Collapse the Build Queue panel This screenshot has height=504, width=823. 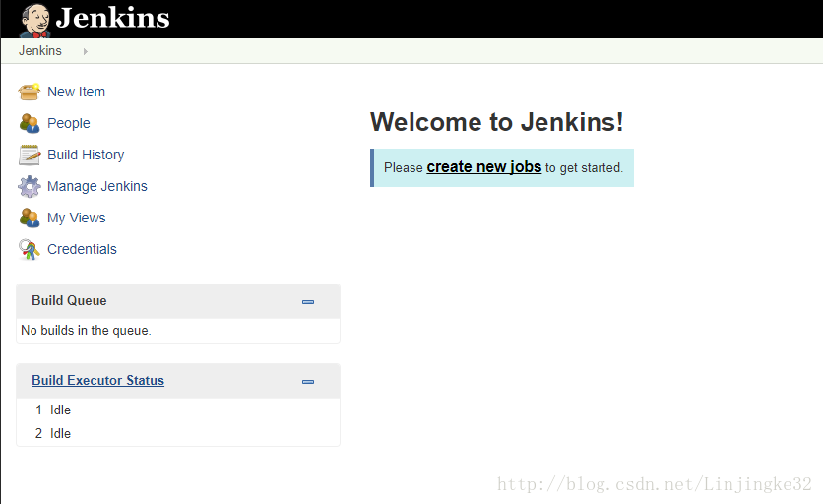(308, 302)
